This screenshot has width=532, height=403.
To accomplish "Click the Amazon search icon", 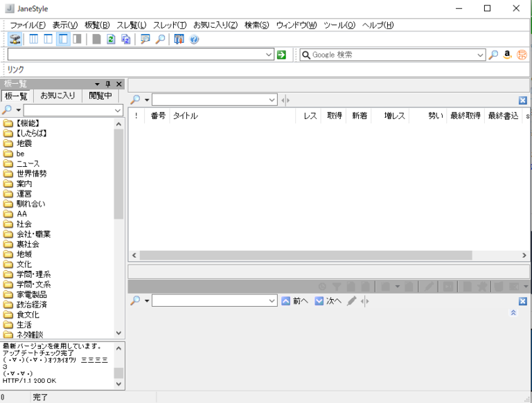I will coord(507,55).
